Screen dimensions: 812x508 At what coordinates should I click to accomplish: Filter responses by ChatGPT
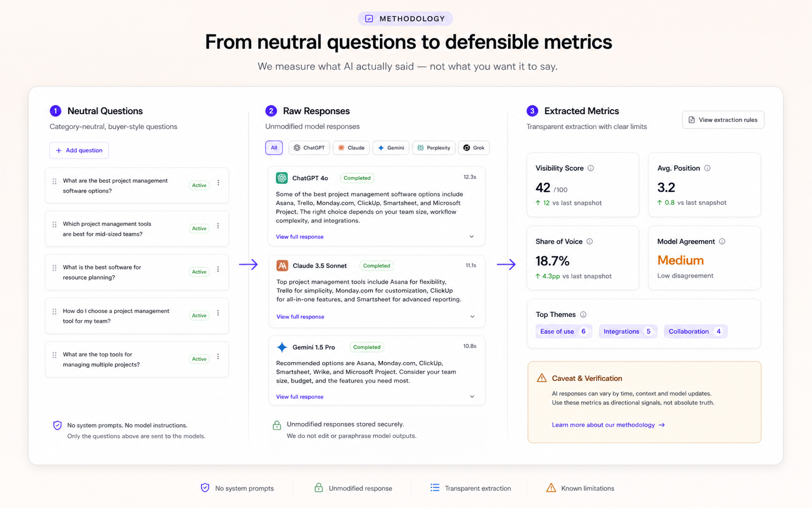coord(309,147)
